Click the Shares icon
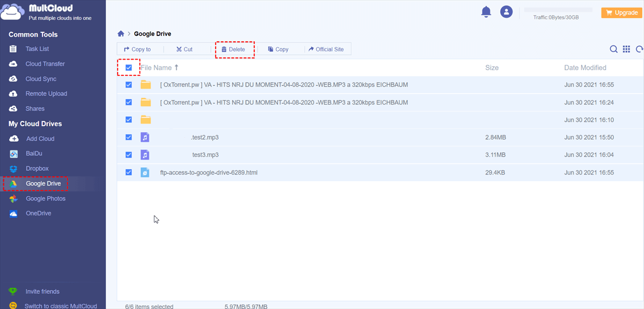The image size is (644, 309). tap(14, 109)
